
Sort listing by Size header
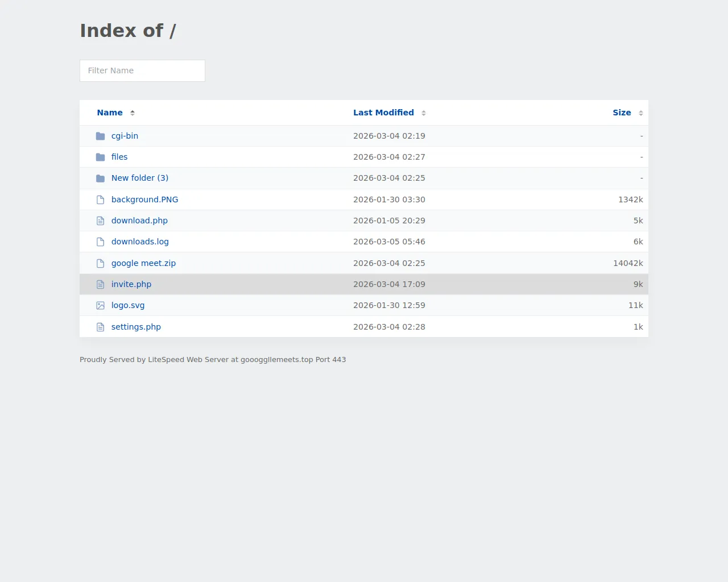point(622,113)
